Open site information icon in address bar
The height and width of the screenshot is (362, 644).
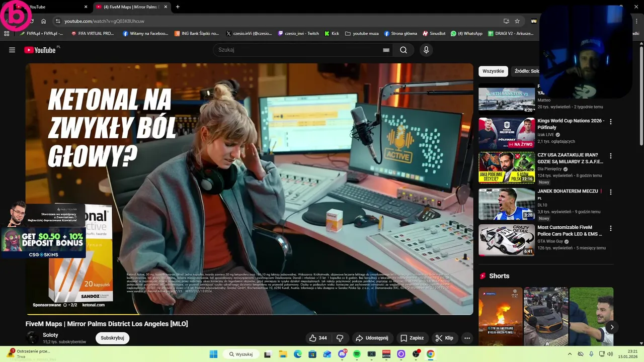pyautogui.click(x=58, y=21)
